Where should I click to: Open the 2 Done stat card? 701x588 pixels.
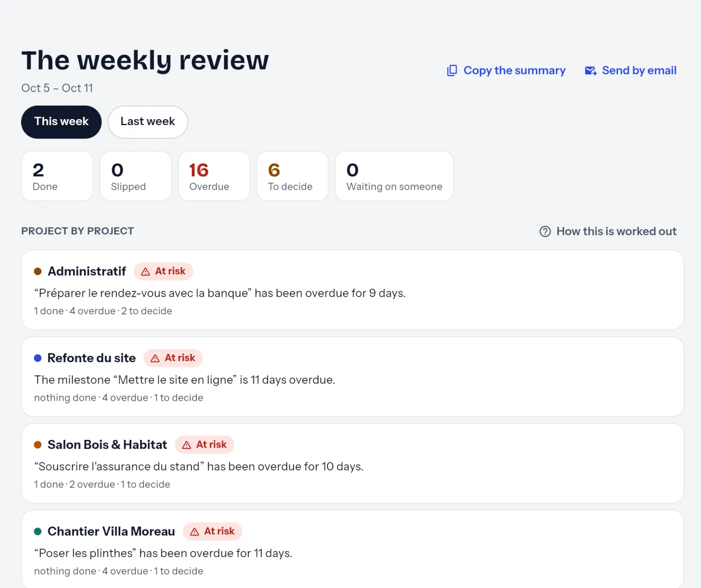coord(57,176)
